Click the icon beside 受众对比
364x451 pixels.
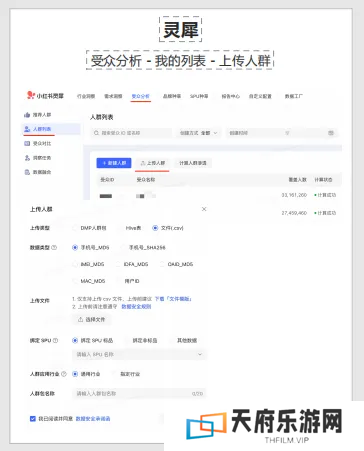[x=27, y=143]
